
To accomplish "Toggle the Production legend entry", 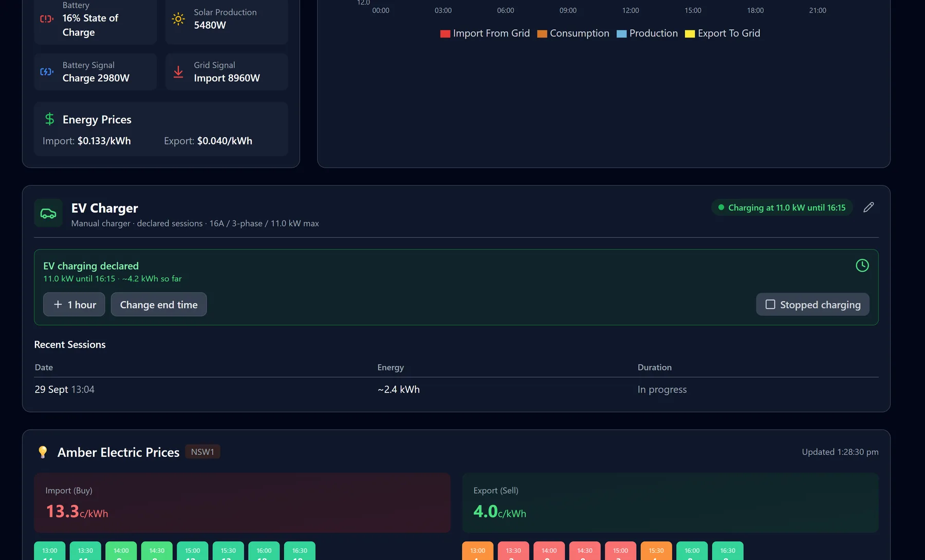I will [647, 33].
